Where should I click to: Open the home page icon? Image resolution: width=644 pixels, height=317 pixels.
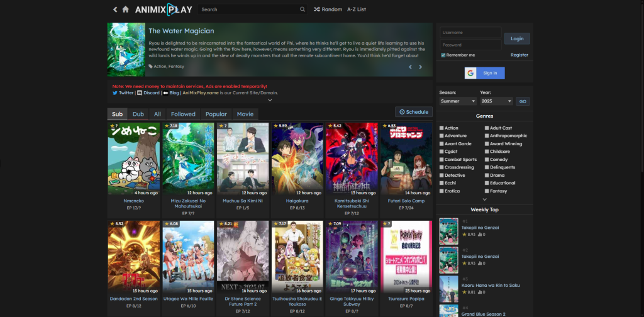(x=126, y=9)
